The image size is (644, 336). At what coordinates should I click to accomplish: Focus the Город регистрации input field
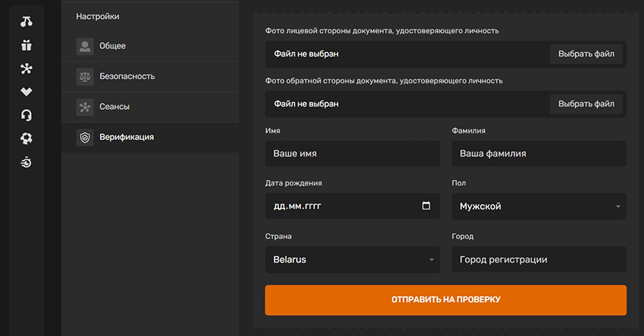coord(539,260)
